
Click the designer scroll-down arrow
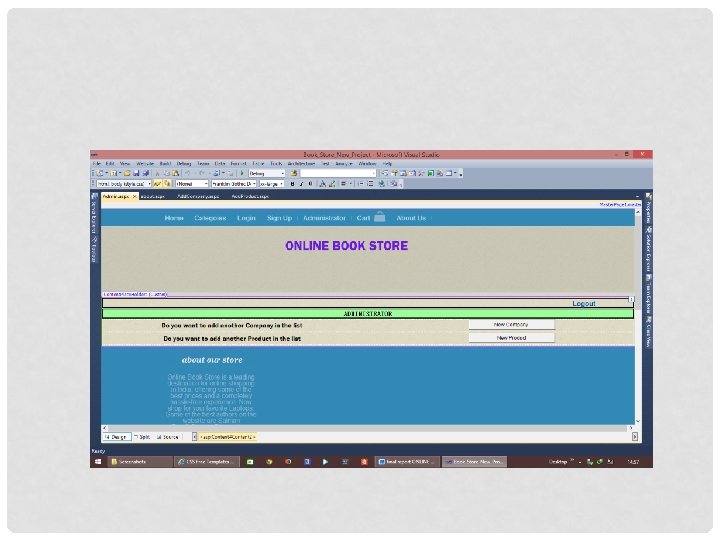[x=638, y=421]
